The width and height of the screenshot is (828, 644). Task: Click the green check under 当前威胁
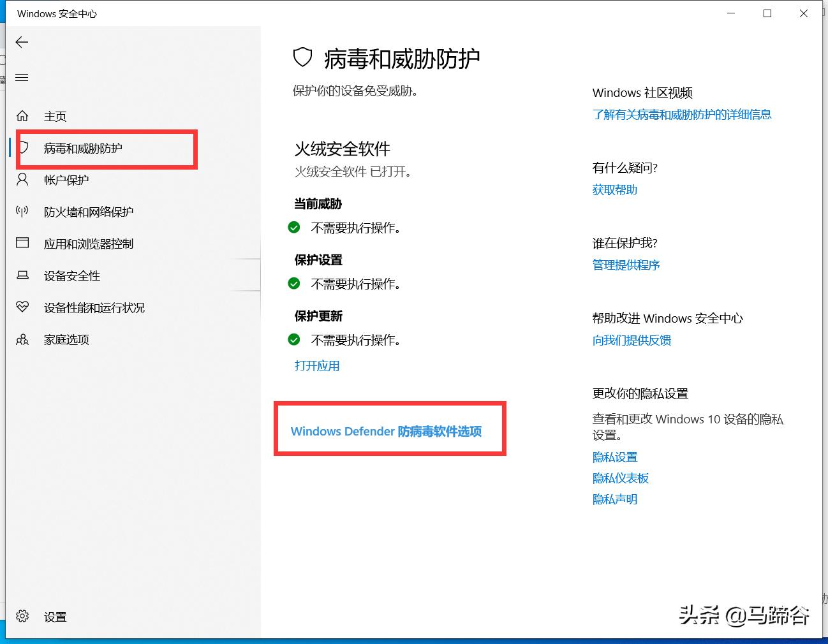[294, 227]
